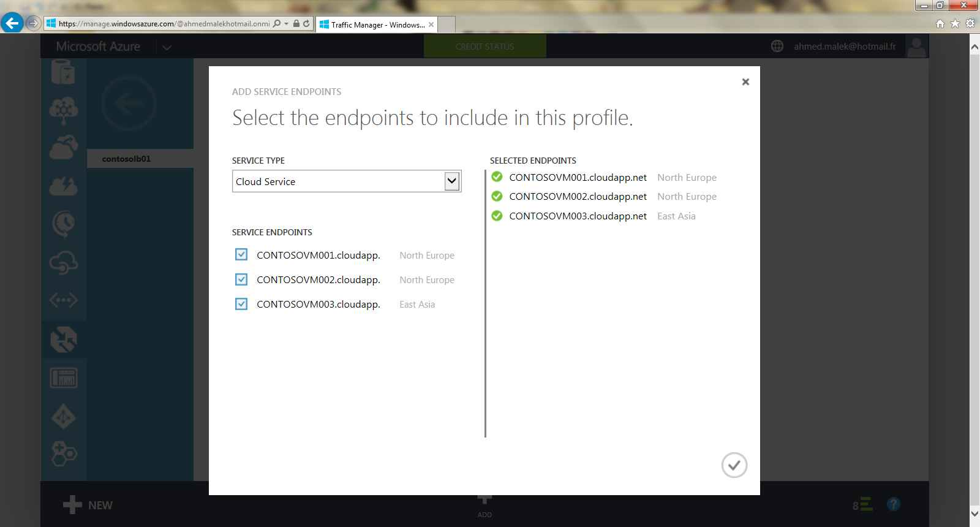980x527 pixels.
Task: Open the add-ons hexagon sidebar icon
Action: tap(64, 454)
